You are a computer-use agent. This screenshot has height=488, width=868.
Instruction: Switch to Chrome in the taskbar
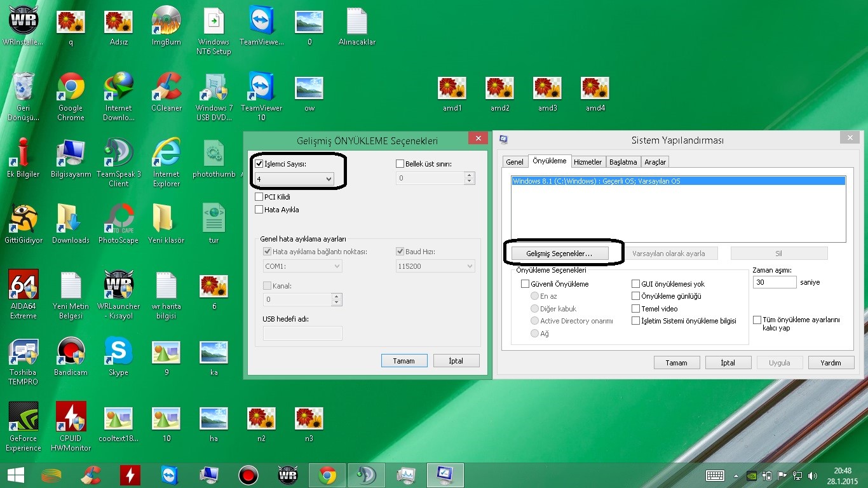click(327, 475)
